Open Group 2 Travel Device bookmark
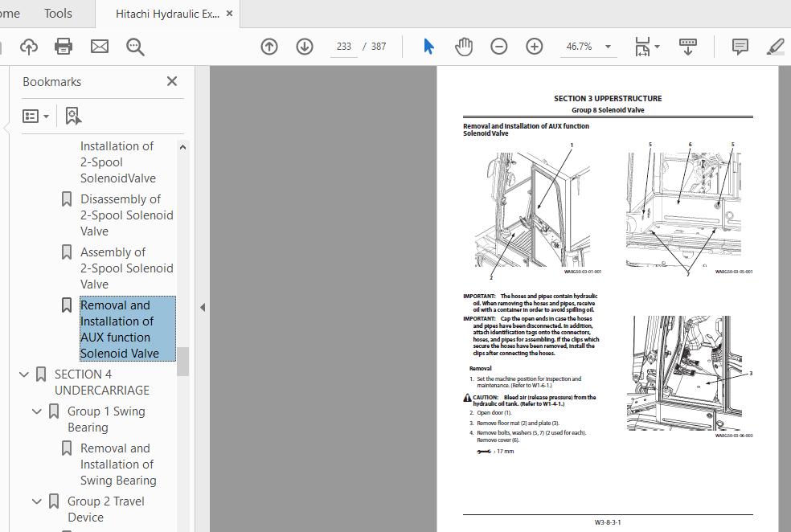 pos(106,509)
